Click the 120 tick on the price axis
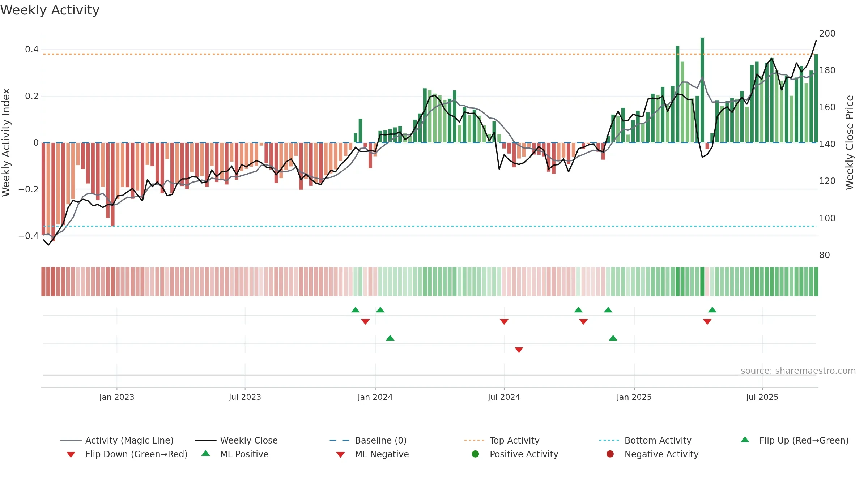This screenshot has height=488, width=868. pyautogui.click(x=827, y=181)
